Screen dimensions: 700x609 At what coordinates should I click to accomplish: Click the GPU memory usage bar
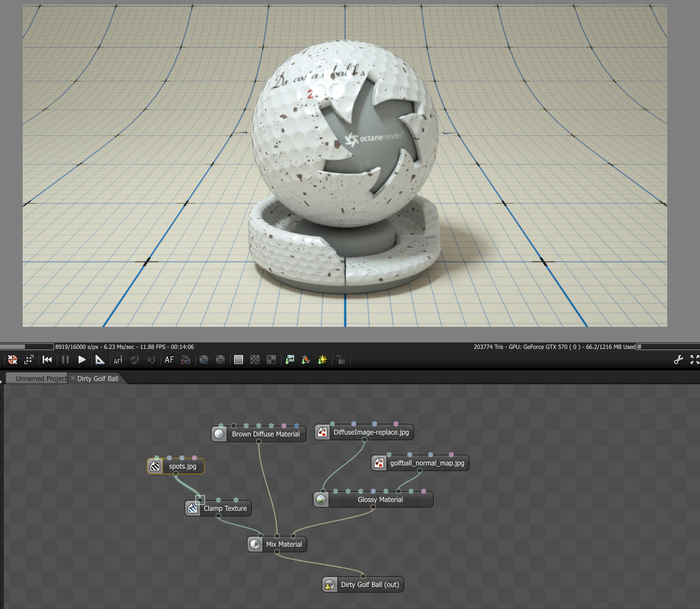tap(669, 346)
